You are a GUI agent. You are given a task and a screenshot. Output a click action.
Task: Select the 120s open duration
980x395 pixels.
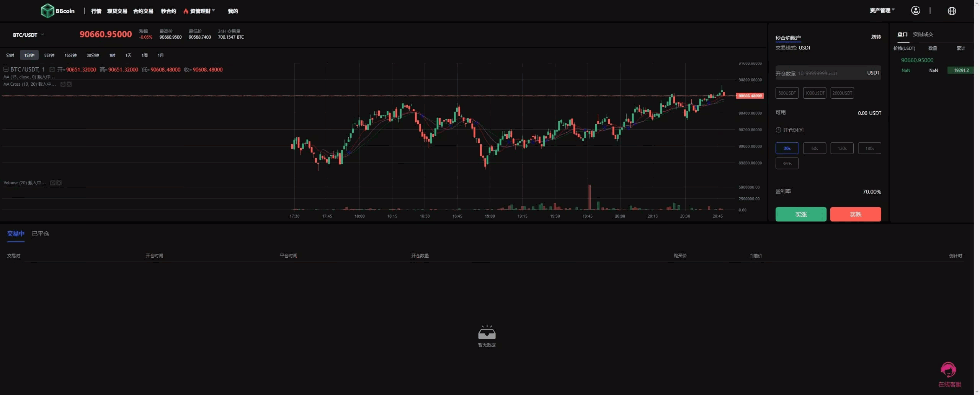click(x=842, y=148)
